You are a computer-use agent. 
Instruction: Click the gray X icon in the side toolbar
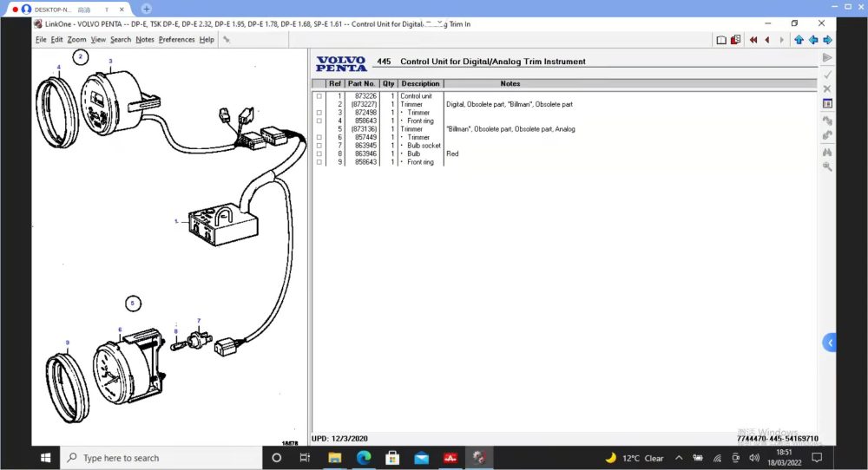tap(827, 88)
